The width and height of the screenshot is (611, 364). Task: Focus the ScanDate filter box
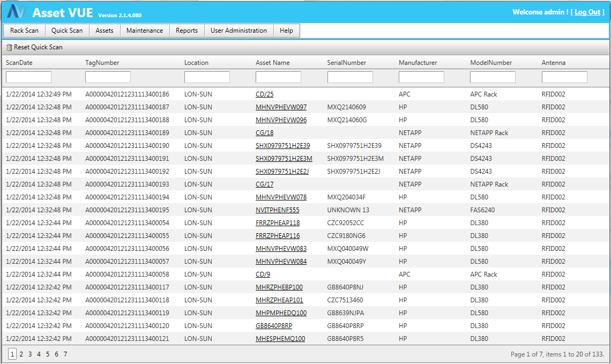tap(28, 77)
